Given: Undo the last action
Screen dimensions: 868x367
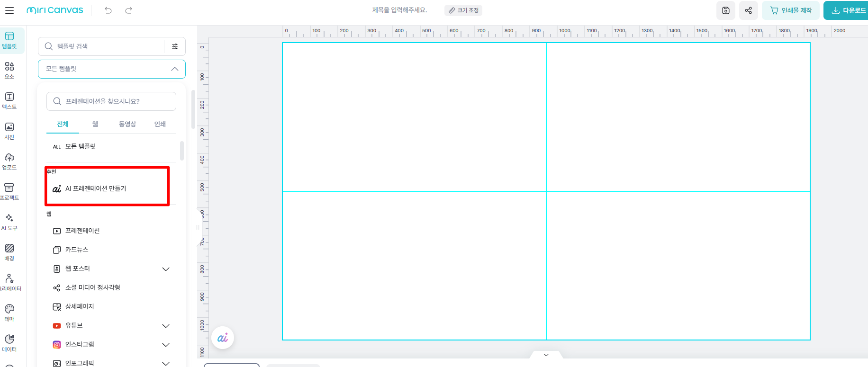Looking at the screenshot, I should click(108, 10).
